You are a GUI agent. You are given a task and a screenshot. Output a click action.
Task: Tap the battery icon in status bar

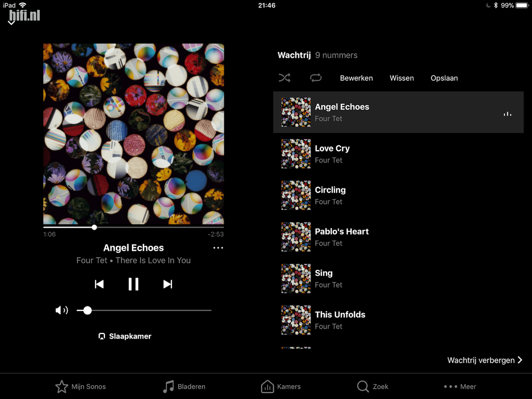[522, 5]
